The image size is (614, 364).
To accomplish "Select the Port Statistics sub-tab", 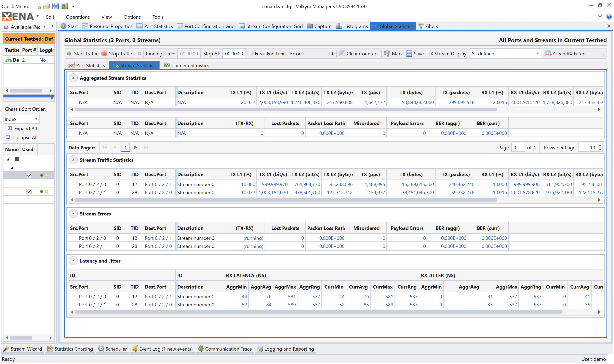I will (x=87, y=66).
